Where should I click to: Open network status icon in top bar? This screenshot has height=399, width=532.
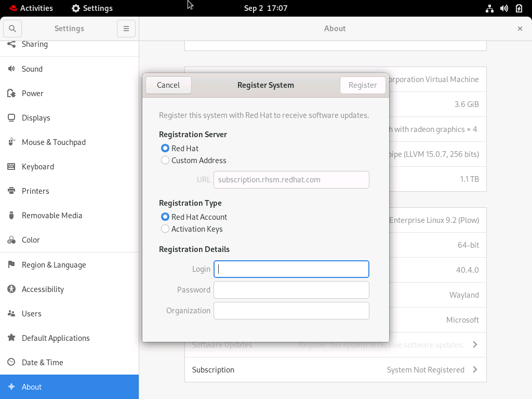489,8
